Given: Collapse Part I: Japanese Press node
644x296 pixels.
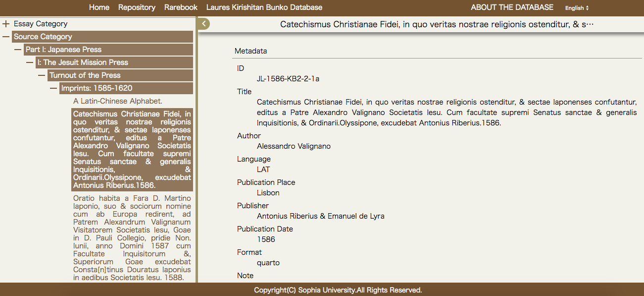Looking at the screenshot, I should click(x=18, y=50).
